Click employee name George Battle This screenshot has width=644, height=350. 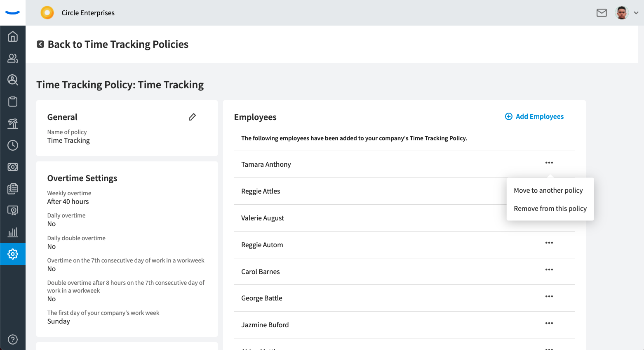pos(262,298)
